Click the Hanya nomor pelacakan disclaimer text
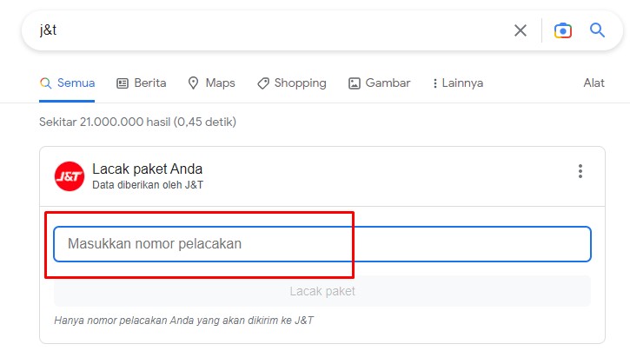 point(183,321)
